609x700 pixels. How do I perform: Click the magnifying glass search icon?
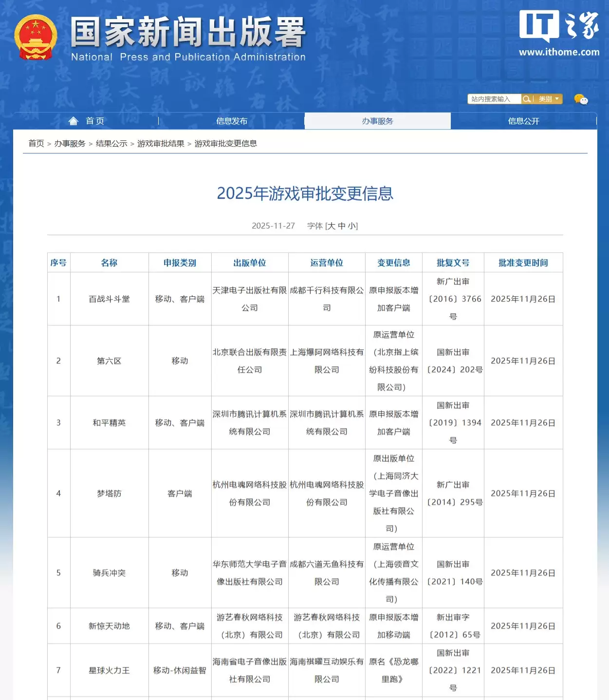tap(527, 99)
